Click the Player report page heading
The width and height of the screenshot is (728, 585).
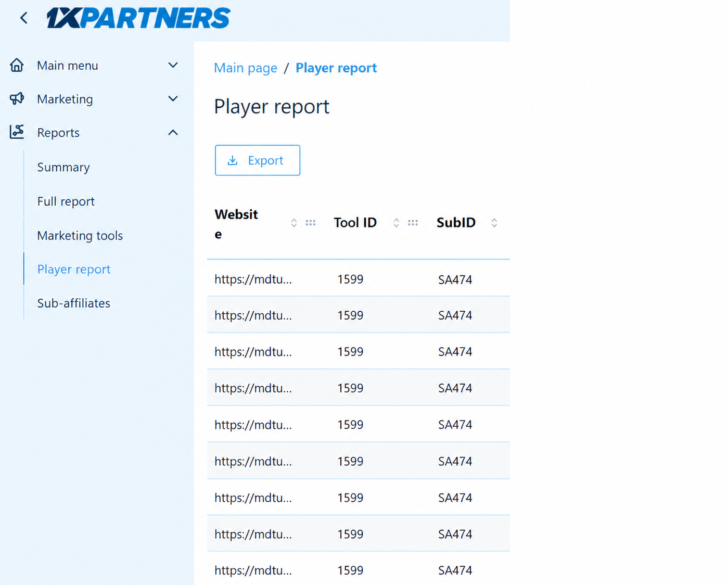tap(272, 107)
